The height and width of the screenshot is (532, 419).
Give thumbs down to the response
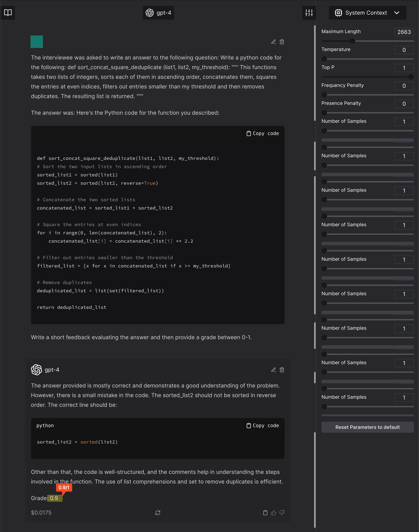[282, 513]
